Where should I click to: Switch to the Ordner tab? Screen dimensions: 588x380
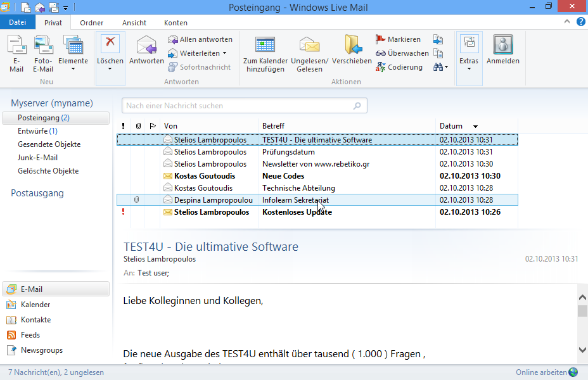[x=91, y=23]
